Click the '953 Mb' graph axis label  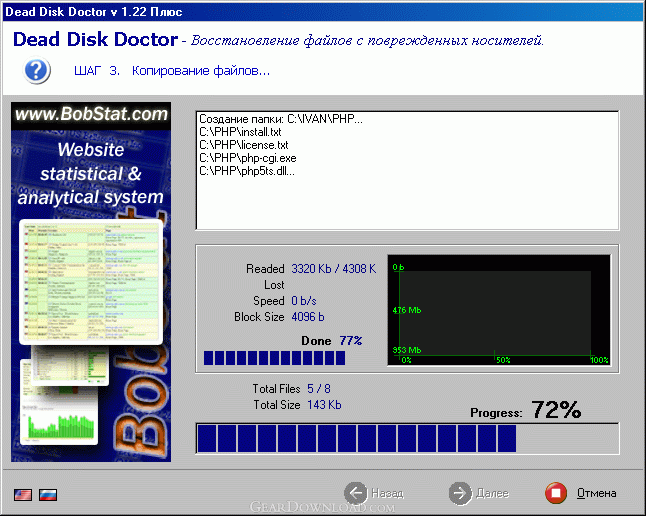pyautogui.click(x=407, y=350)
